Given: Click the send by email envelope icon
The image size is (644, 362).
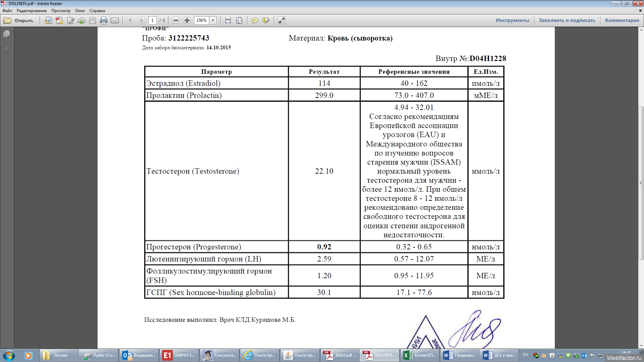Looking at the screenshot, I should tap(115, 20).
